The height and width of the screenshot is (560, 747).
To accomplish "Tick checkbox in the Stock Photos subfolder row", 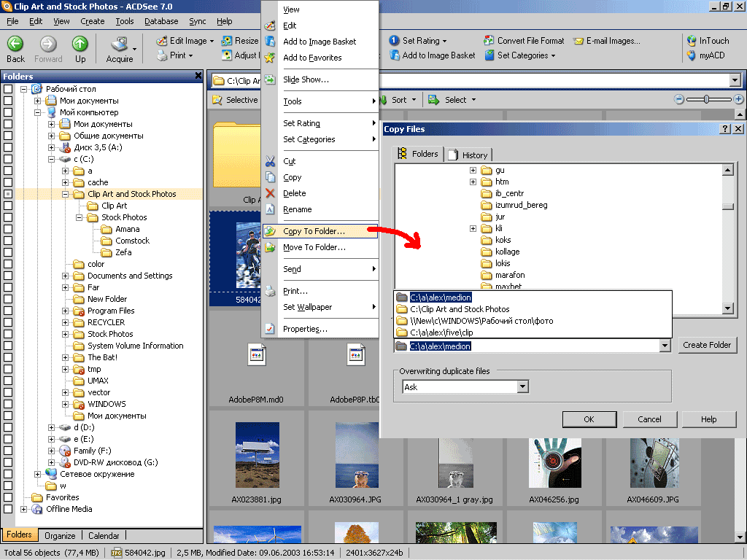I will click(8, 217).
